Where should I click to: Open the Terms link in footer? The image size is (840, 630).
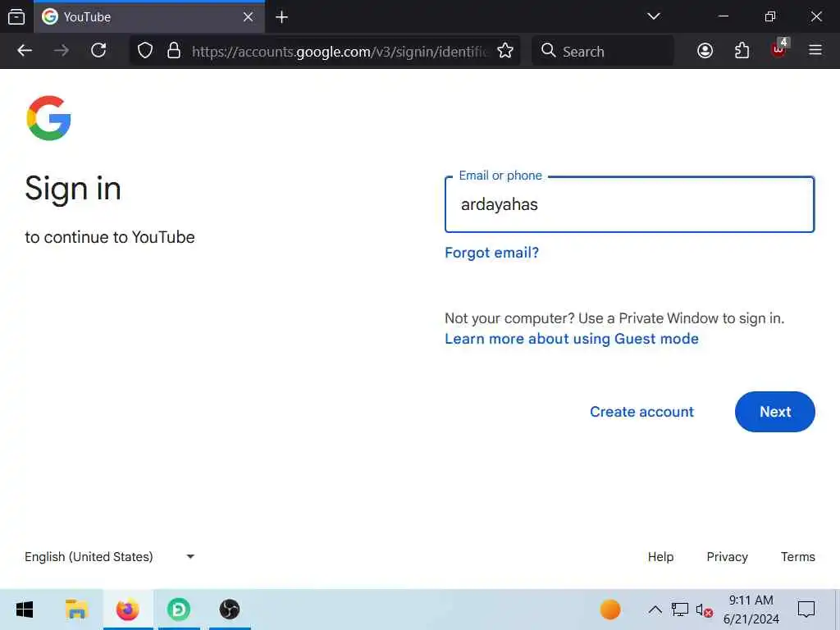pyautogui.click(x=797, y=557)
